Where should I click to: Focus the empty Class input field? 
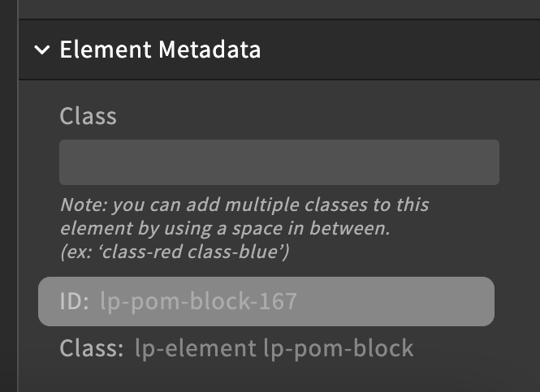(x=279, y=162)
